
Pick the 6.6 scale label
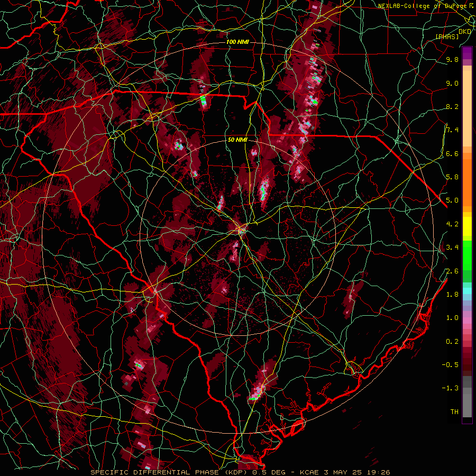tap(452, 153)
